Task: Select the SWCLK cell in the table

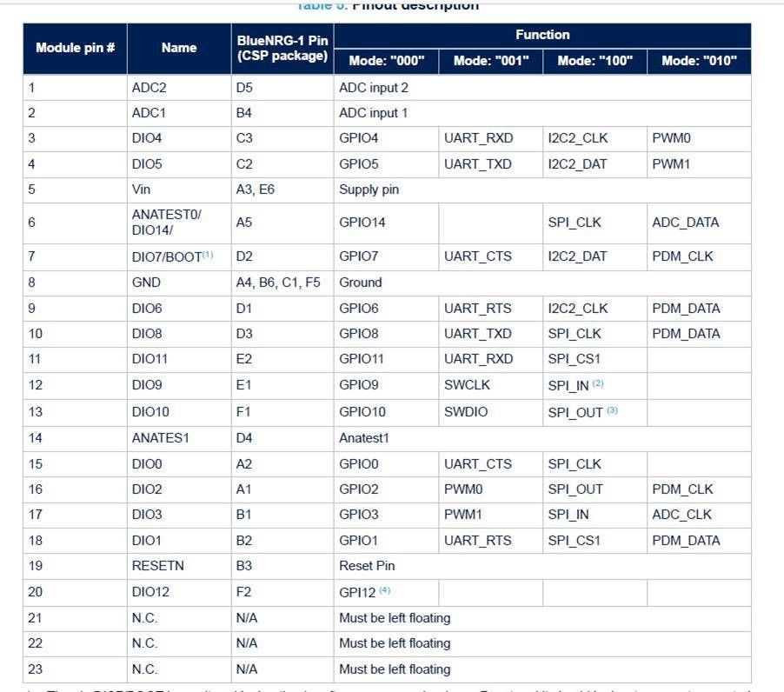Action: [468, 384]
